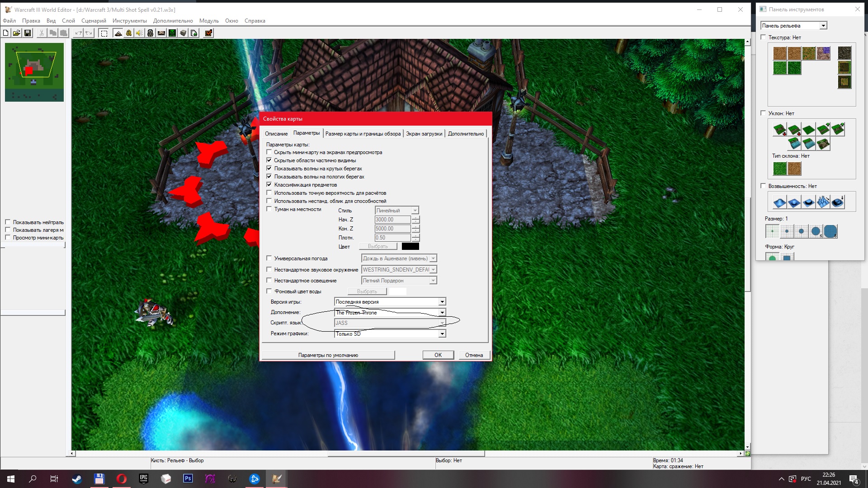Click the Test Map checkmark icon
868x488 pixels.
(208, 33)
